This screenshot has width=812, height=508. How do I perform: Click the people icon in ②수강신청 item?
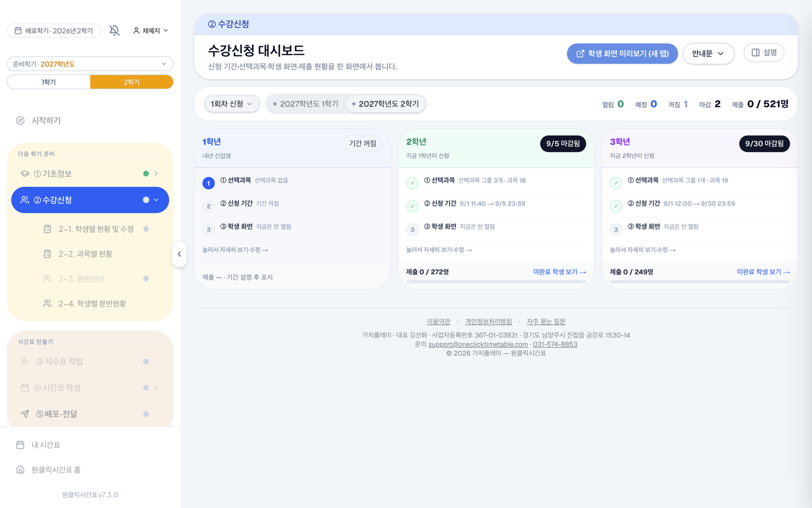point(25,200)
